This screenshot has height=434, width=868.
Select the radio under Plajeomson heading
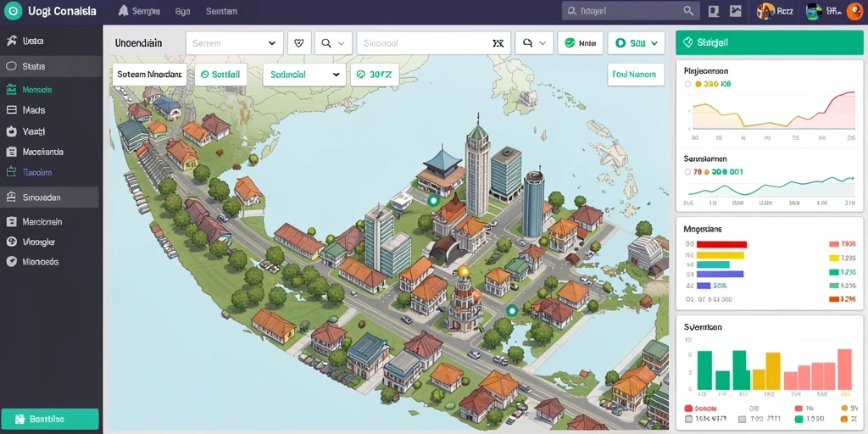(x=687, y=84)
